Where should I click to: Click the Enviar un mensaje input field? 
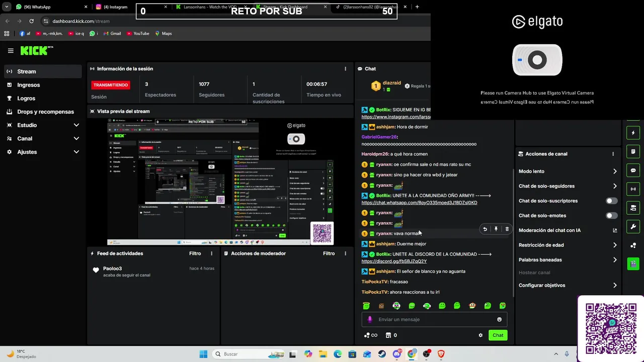tap(434, 319)
